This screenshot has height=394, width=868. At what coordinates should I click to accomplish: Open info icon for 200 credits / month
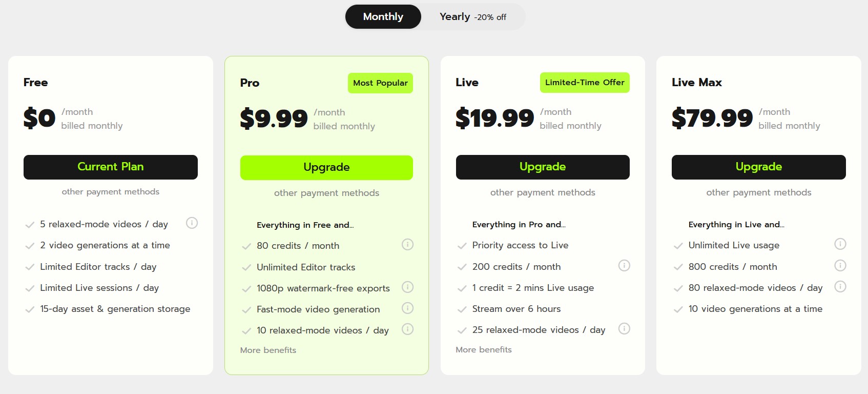(624, 266)
